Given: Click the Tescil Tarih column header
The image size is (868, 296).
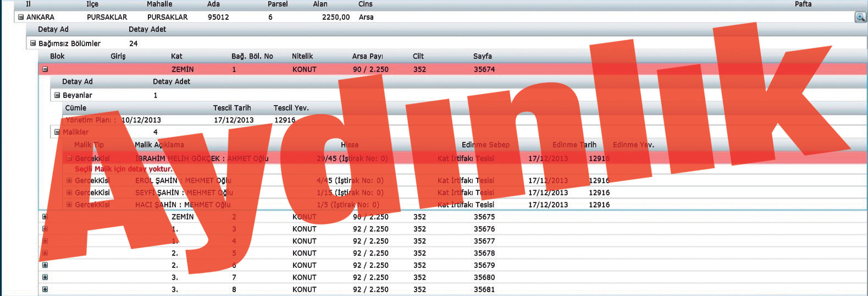Looking at the screenshot, I should (232, 108).
